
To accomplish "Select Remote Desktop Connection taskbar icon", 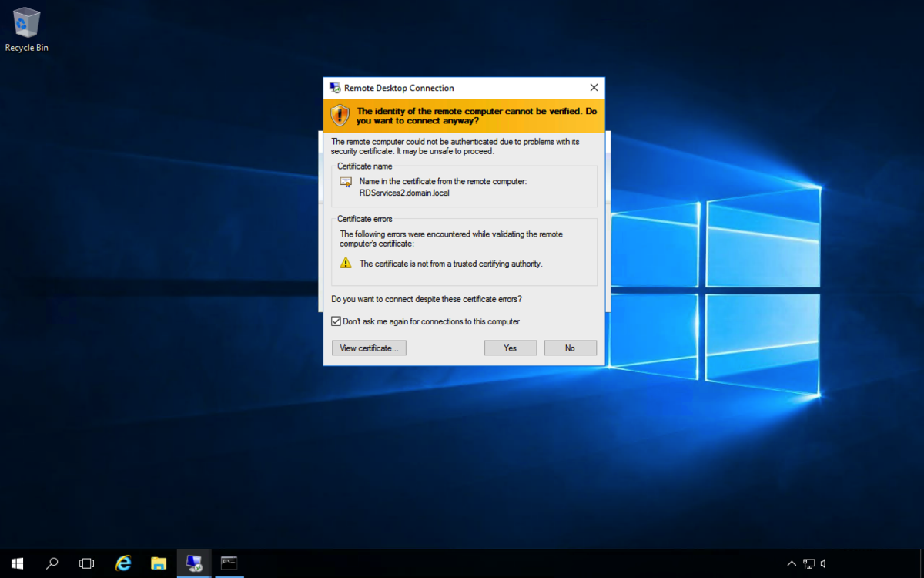I will [194, 563].
